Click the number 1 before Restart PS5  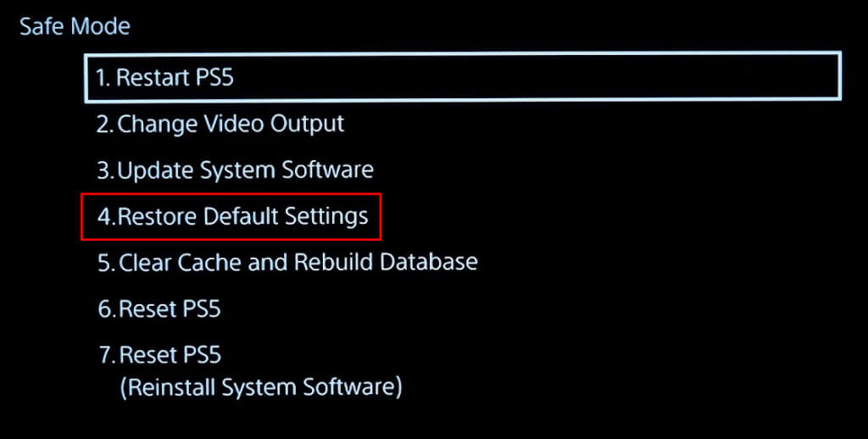coord(102,78)
